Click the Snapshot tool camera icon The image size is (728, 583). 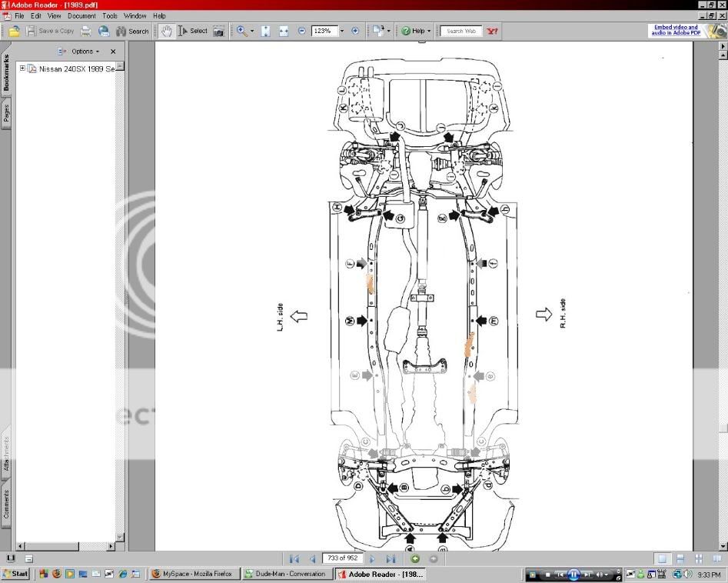[x=219, y=31]
